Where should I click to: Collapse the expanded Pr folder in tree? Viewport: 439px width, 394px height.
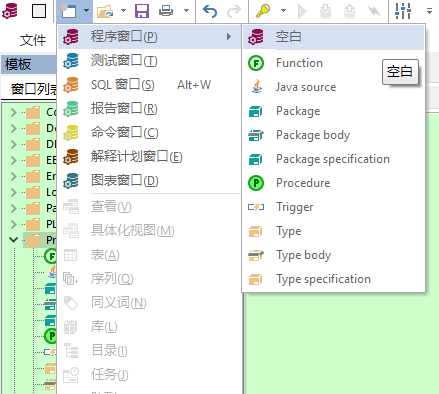coord(13,240)
